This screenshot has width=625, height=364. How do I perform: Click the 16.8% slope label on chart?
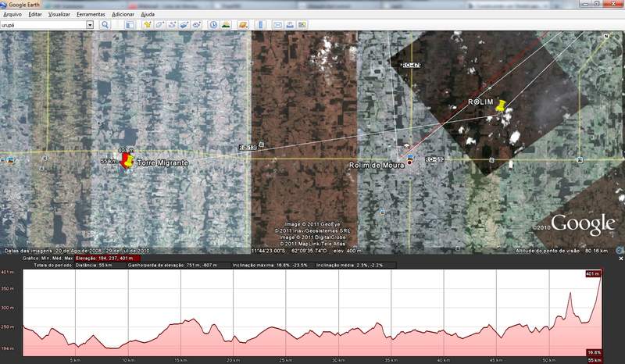[x=594, y=352]
